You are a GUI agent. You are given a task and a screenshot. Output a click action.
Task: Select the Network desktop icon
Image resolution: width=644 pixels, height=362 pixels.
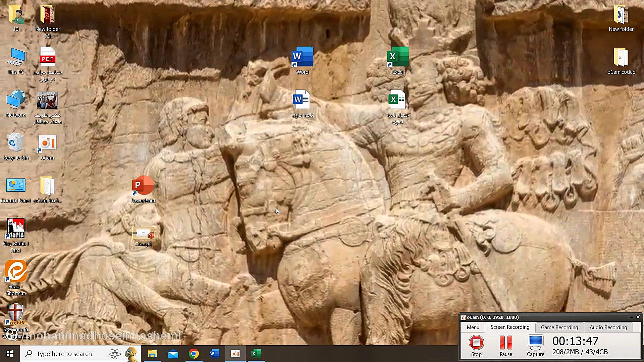coord(16,103)
